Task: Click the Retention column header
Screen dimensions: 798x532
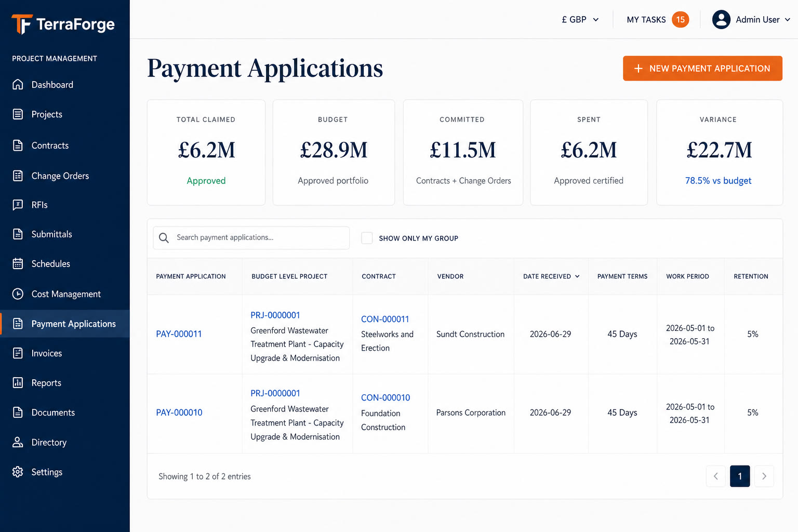Action: 751,276
